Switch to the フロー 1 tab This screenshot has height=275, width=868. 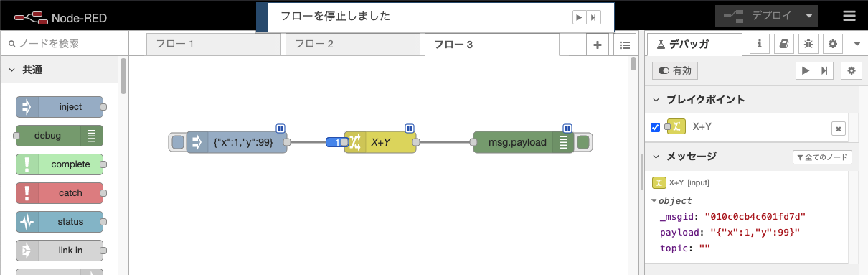(x=213, y=45)
